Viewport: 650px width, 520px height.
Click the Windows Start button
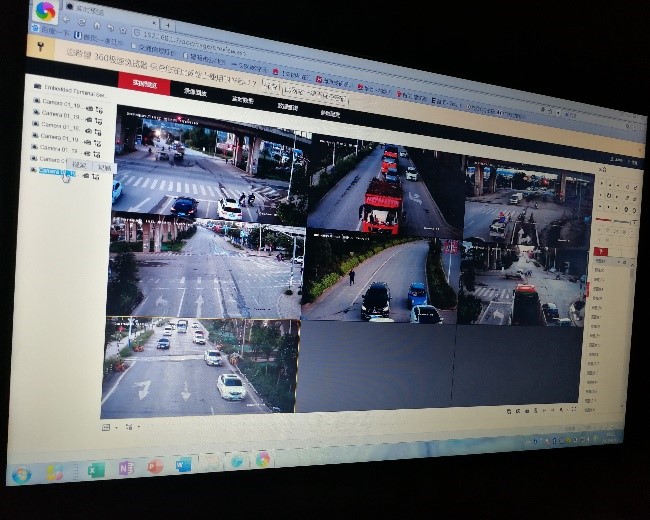click(21, 474)
